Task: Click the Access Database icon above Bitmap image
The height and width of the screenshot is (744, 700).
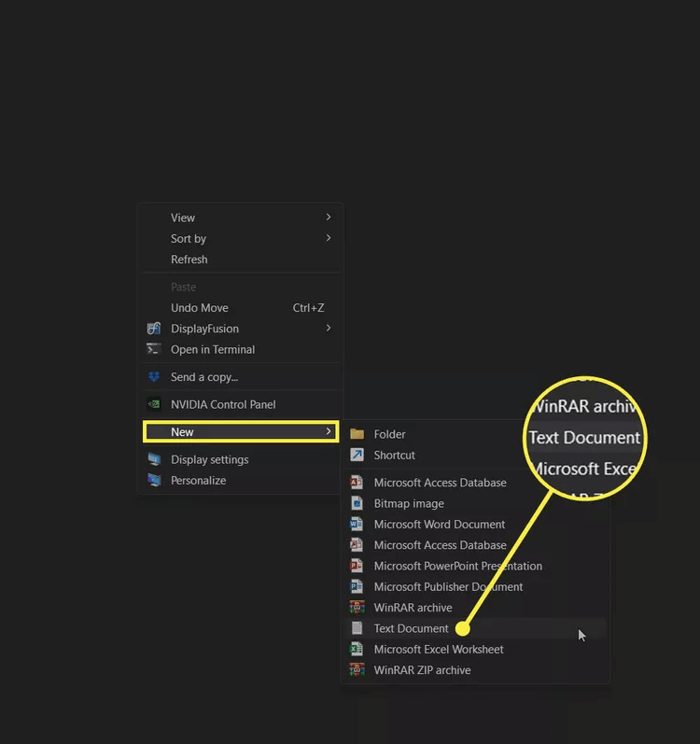Action: coord(357,482)
